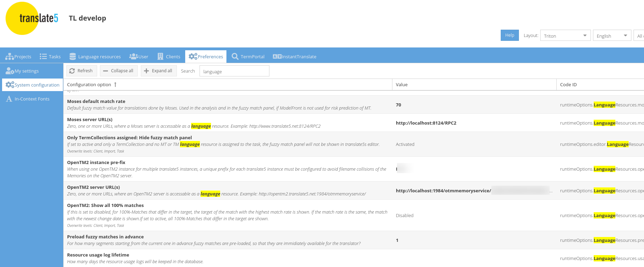The width and height of the screenshot is (644, 267).
Task: Click the http://localhost:8124/RPC2 value
Action: coord(426,123)
